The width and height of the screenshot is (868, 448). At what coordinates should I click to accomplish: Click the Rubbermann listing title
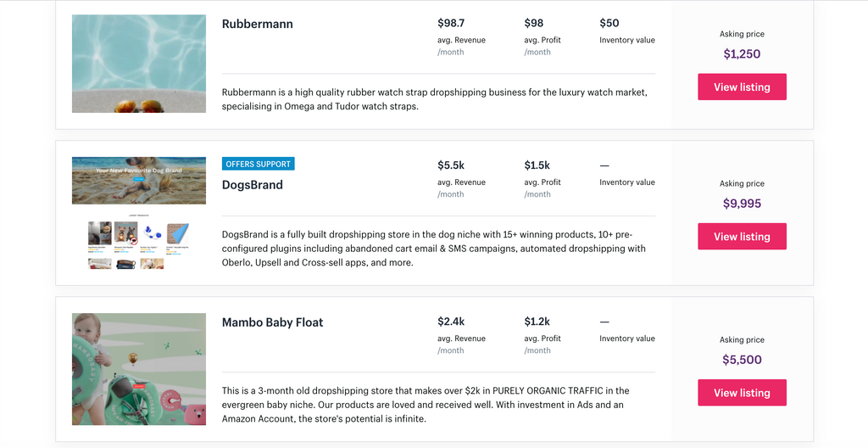(258, 24)
